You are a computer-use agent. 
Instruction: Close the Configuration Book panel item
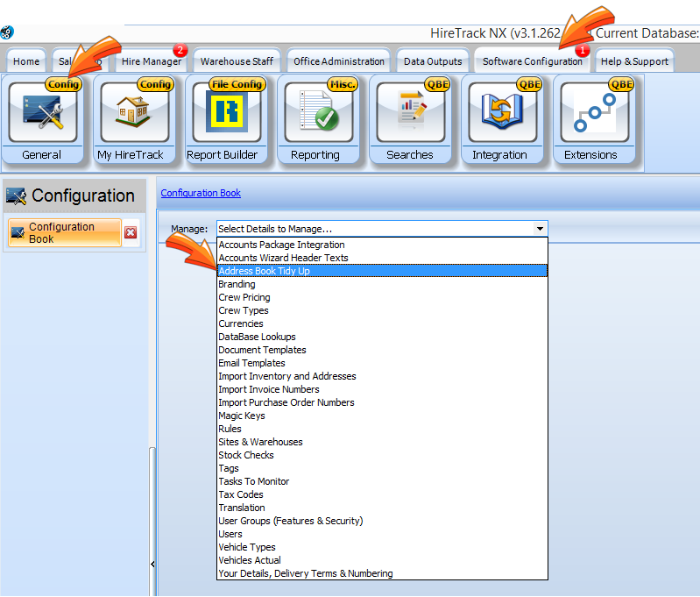[131, 232]
